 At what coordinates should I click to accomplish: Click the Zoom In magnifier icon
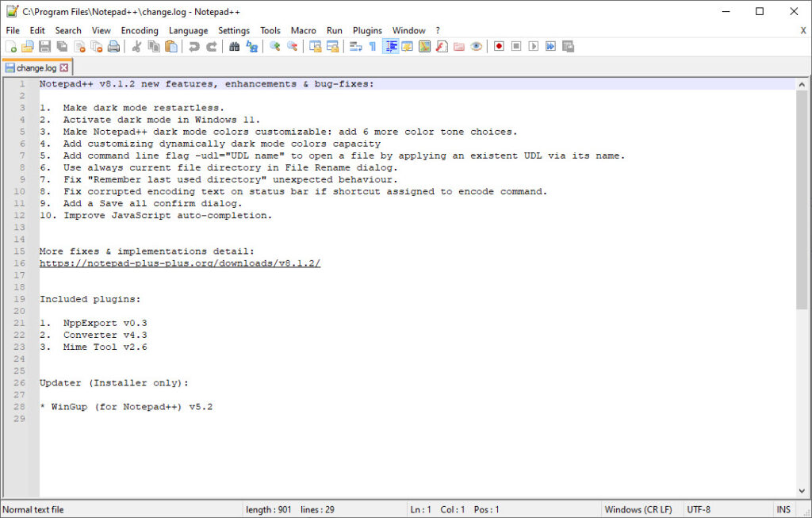[x=275, y=47]
